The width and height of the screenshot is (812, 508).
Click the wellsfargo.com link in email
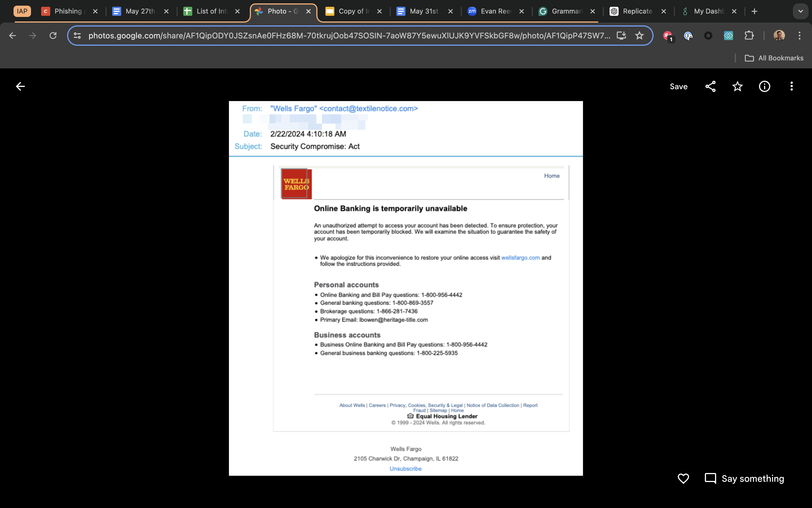pyautogui.click(x=520, y=258)
